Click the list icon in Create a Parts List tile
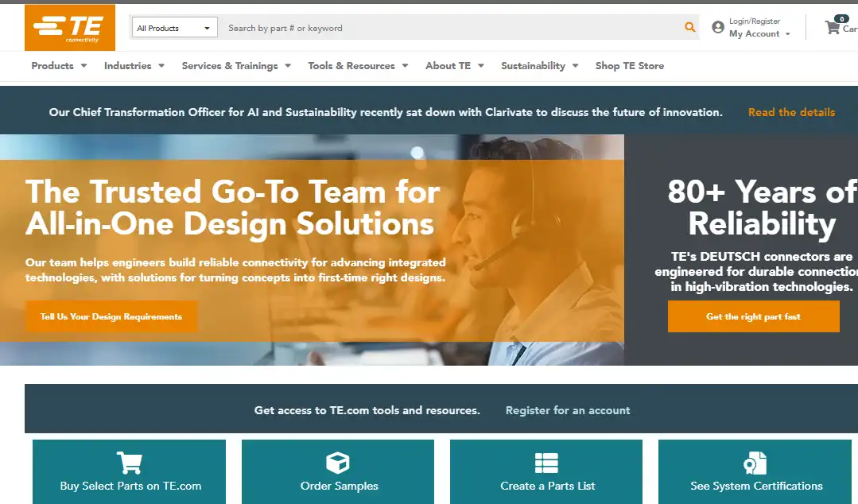 pyautogui.click(x=546, y=463)
